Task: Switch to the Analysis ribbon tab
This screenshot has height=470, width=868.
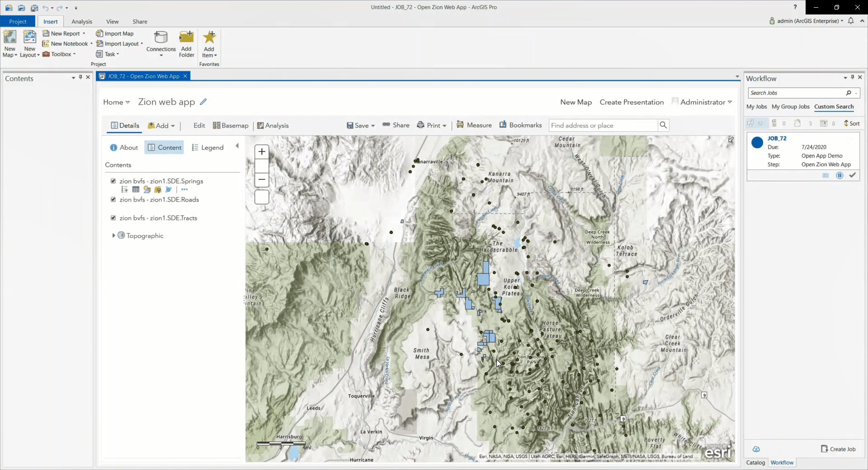Action: tap(82, 21)
